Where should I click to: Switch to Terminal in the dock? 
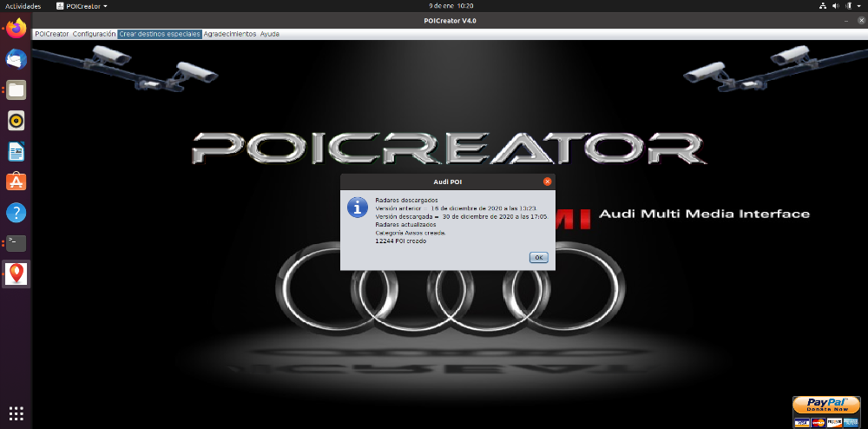pos(16,242)
